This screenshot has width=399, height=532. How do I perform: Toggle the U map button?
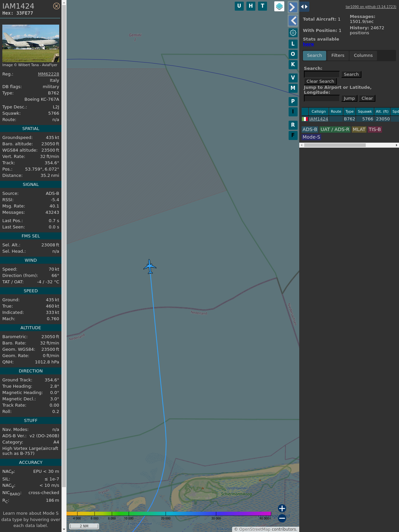[239, 6]
